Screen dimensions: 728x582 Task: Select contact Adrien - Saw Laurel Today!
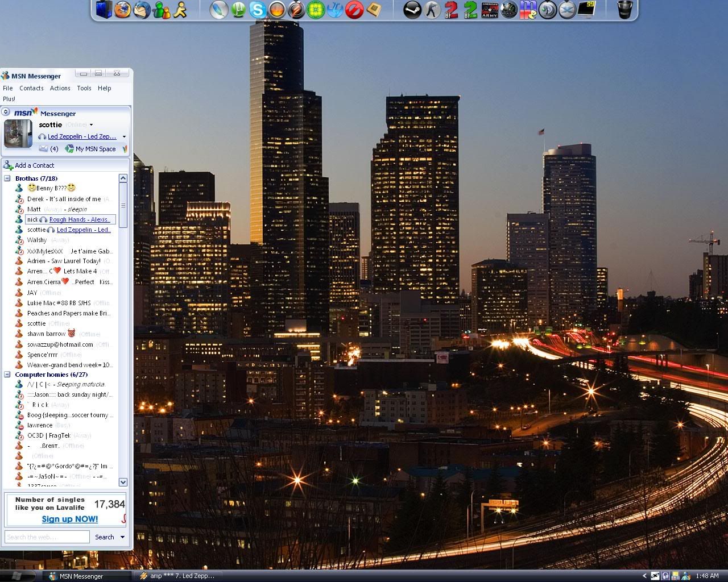coord(64,261)
